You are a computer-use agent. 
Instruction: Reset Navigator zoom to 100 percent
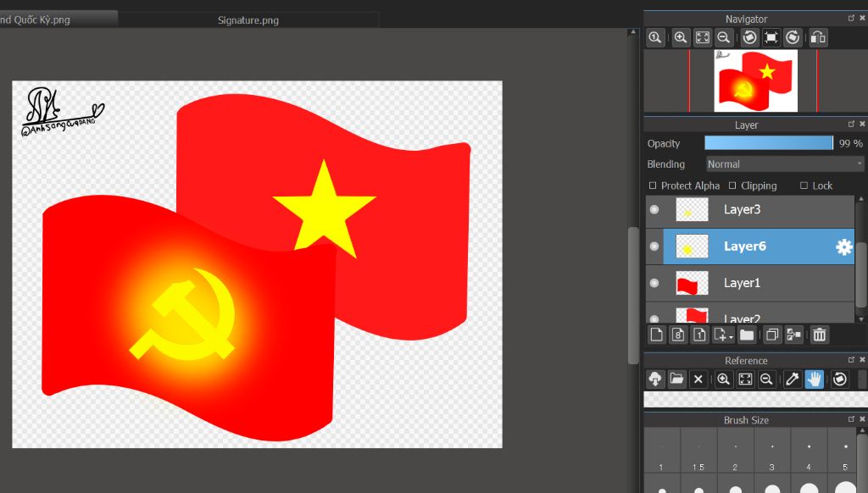655,37
